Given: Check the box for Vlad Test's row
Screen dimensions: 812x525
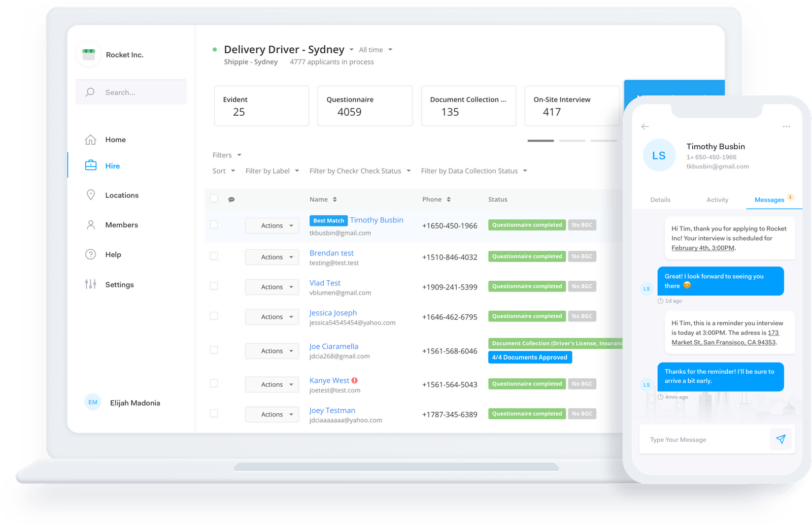Looking at the screenshot, I should [214, 286].
